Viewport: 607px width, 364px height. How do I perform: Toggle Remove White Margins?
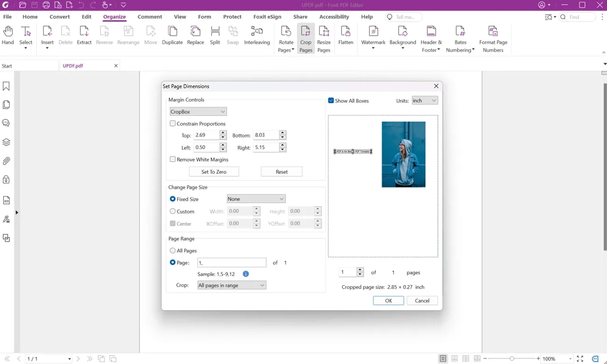(173, 159)
